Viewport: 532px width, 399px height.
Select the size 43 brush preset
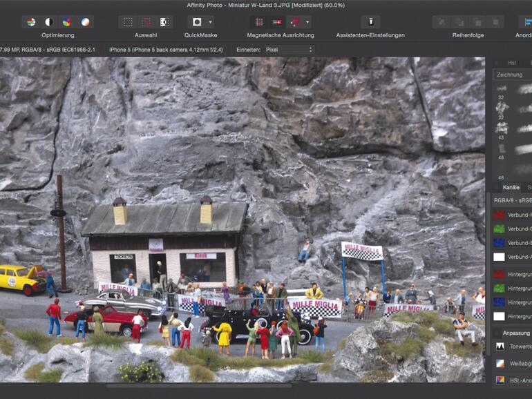click(513, 130)
